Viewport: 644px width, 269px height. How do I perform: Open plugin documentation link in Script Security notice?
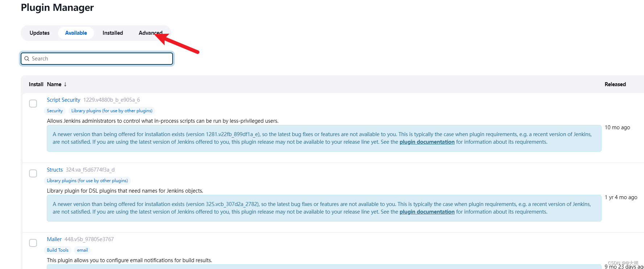click(x=427, y=142)
